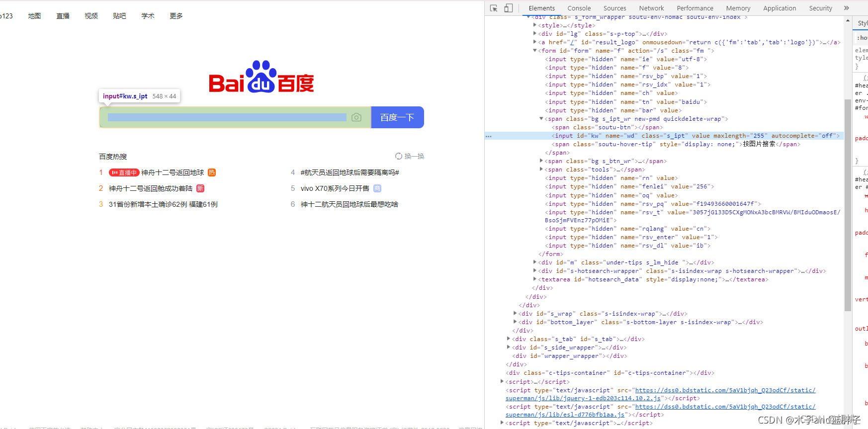Viewport: 868px width, 429px height.
Task: Click the Baidu logo
Action: (261, 77)
